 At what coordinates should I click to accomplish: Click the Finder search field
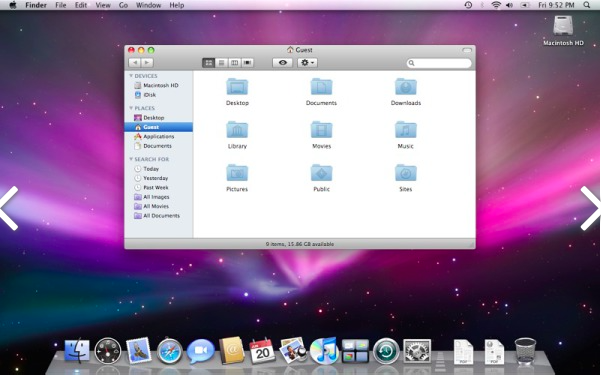(x=439, y=63)
